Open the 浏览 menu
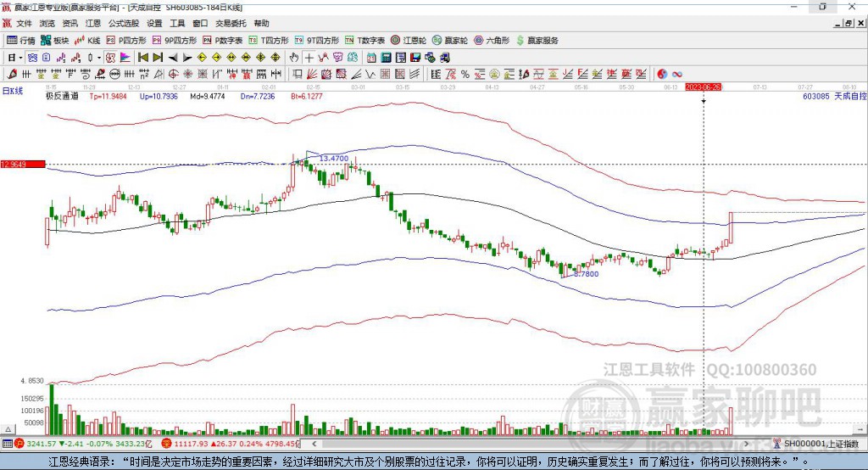868x470 pixels. pos(47,23)
